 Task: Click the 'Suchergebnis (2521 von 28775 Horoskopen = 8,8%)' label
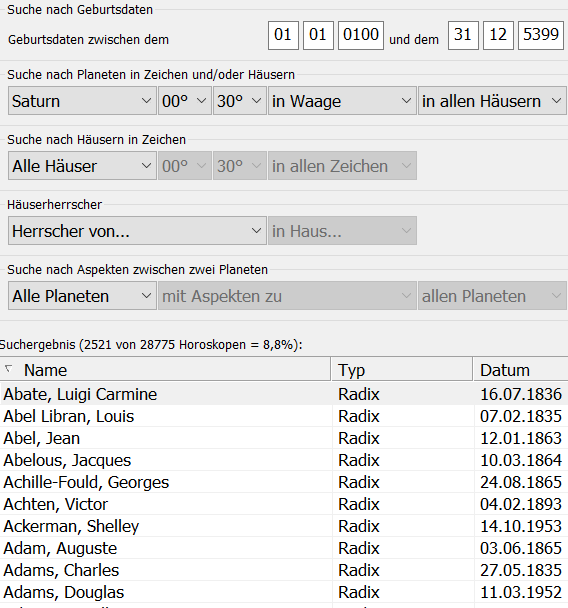[x=150, y=344]
